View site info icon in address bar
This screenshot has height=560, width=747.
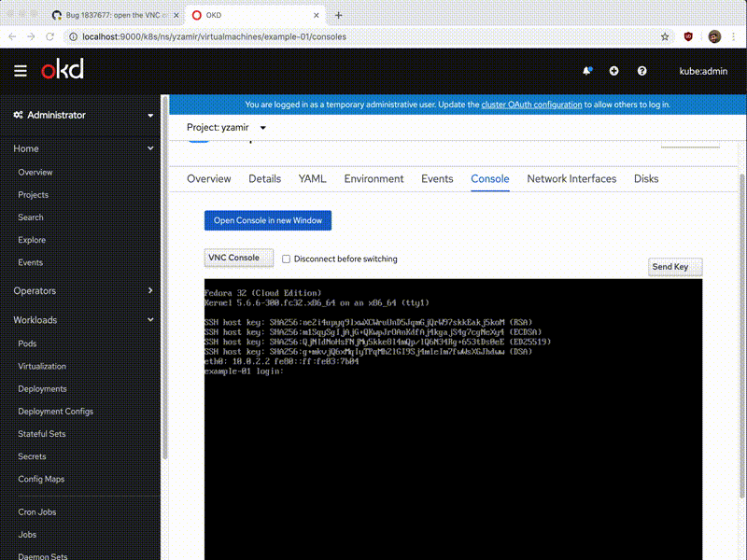tap(73, 36)
